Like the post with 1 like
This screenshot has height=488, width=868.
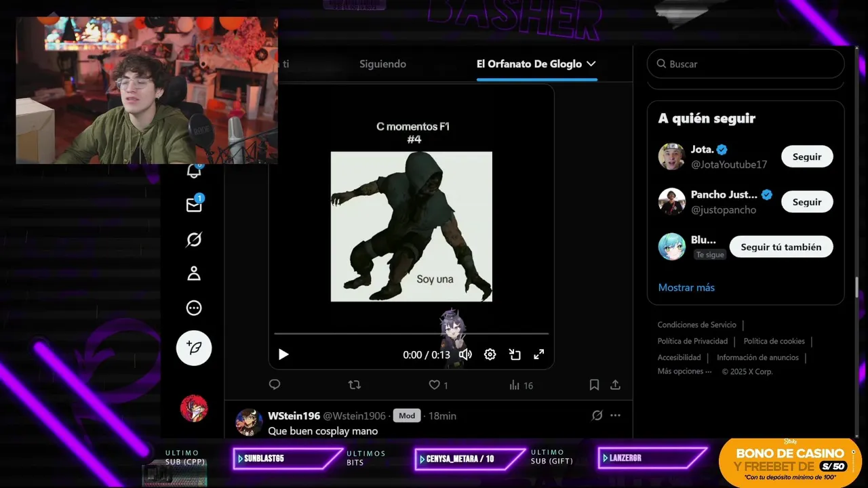[x=438, y=385]
